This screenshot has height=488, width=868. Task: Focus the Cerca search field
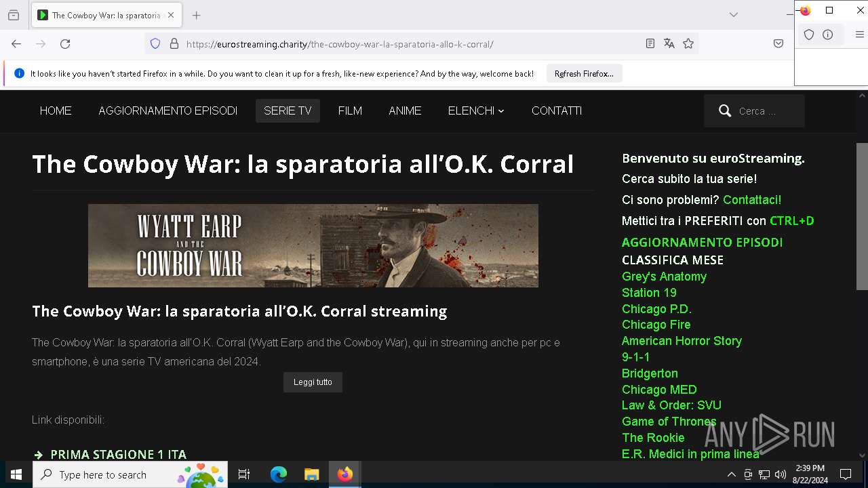click(766, 111)
